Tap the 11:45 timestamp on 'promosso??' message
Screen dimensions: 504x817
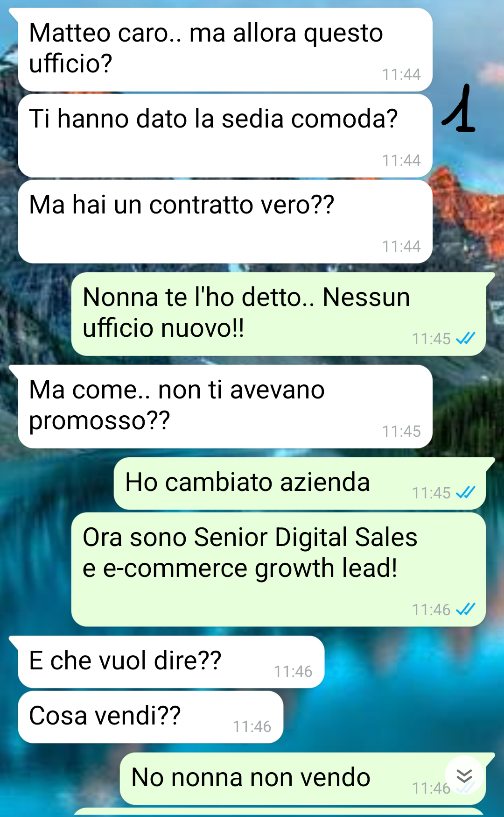point(401,431)
